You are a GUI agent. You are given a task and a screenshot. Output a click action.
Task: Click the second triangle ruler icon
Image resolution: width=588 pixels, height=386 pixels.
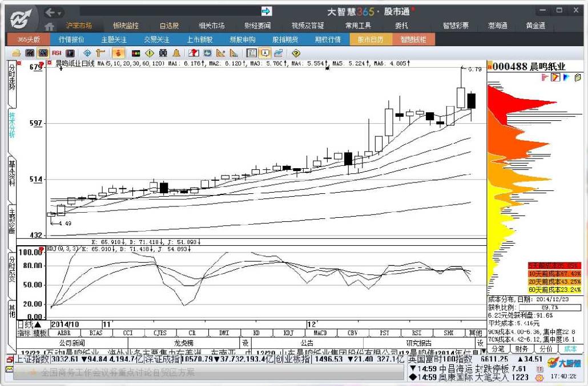[233, 53]
